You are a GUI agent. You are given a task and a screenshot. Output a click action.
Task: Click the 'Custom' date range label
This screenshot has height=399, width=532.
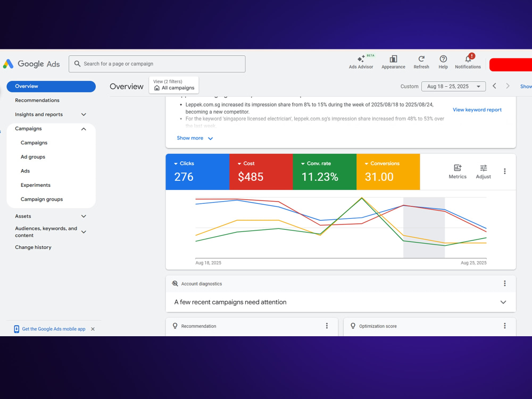(409, 87)
